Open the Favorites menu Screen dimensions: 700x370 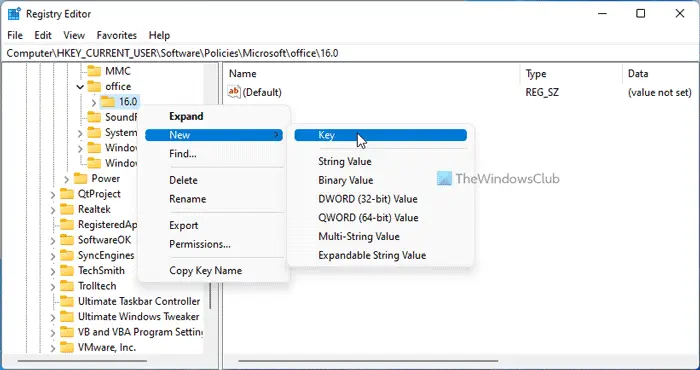[x=117, y=35]
